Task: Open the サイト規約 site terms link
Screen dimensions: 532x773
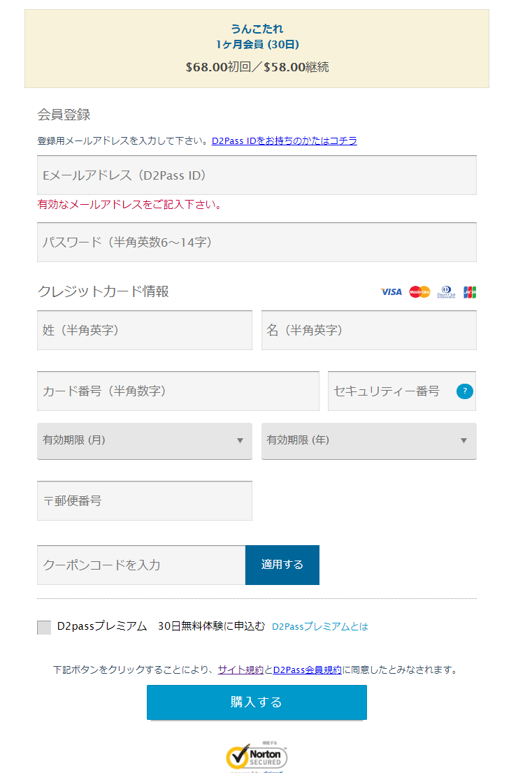Action: 240,670
